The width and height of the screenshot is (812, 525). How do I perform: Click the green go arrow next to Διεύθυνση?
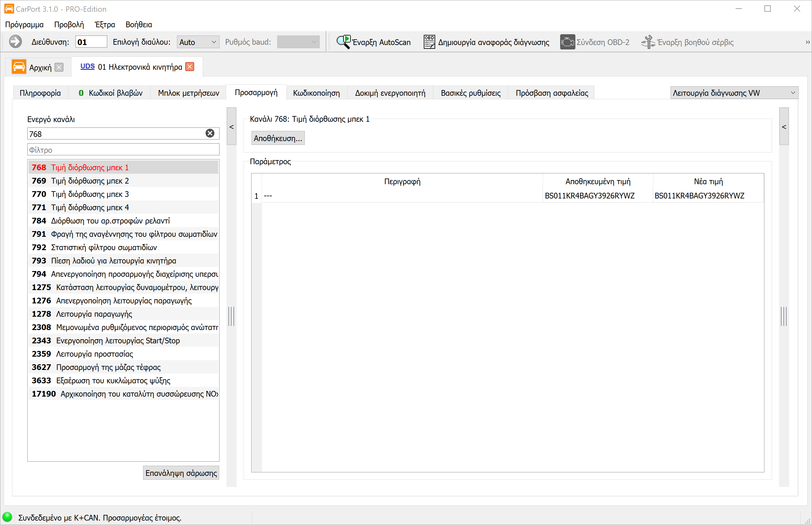point(15,42)
